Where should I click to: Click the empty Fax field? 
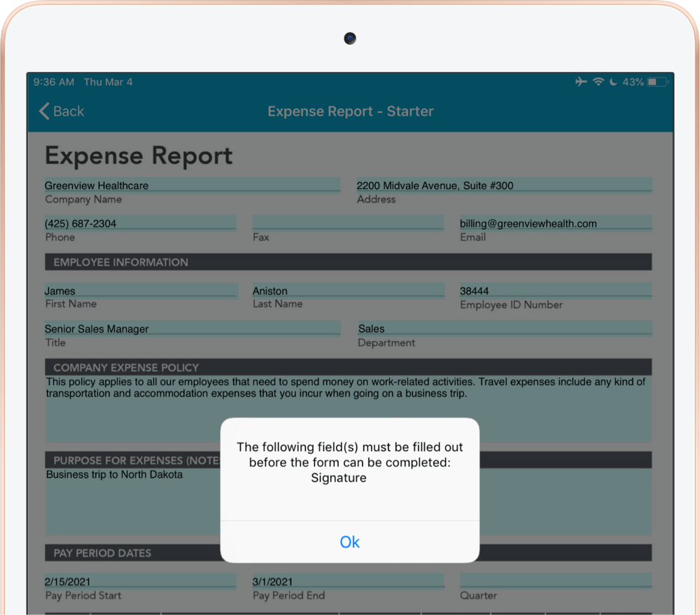pos(348,222)
